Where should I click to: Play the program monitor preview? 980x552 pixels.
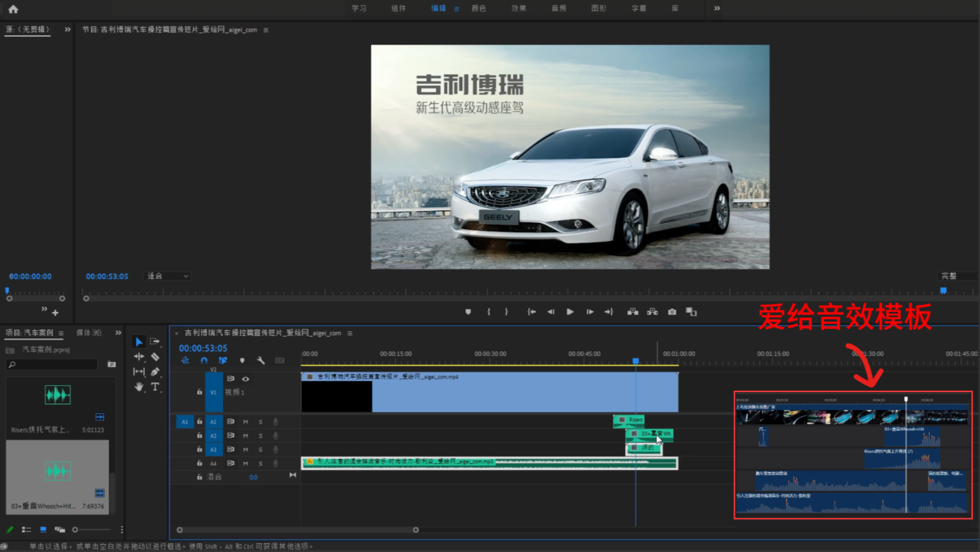click(x=570, y=312)
